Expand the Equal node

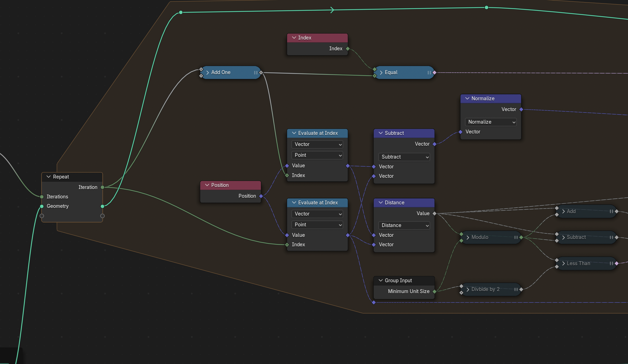point(381,73)
